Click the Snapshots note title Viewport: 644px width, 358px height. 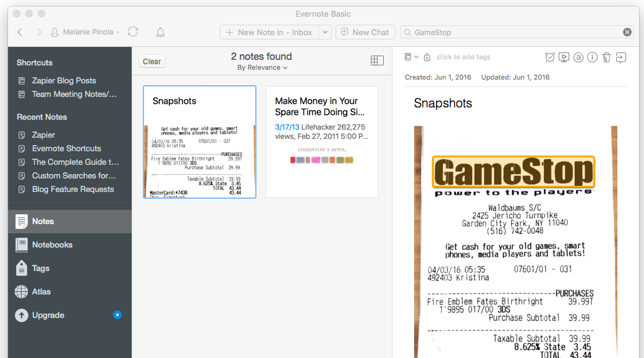pos(443,103)
